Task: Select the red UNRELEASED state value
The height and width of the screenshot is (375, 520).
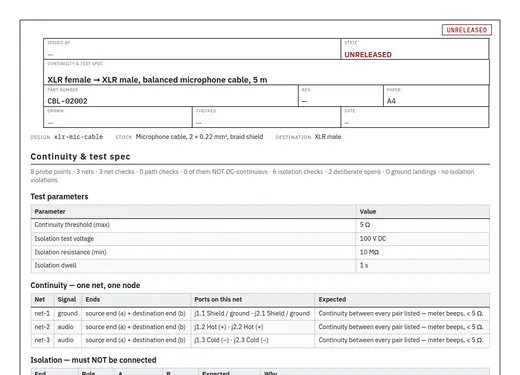Action: coord(368,55)
